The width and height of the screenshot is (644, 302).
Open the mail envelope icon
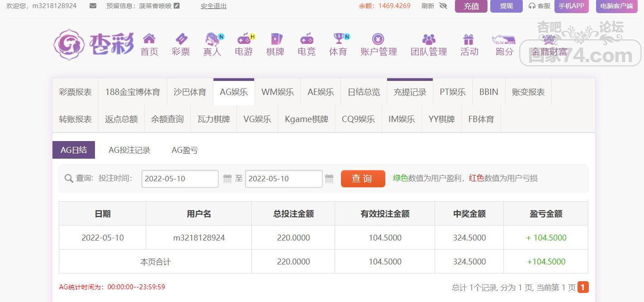tap(93, 6)
